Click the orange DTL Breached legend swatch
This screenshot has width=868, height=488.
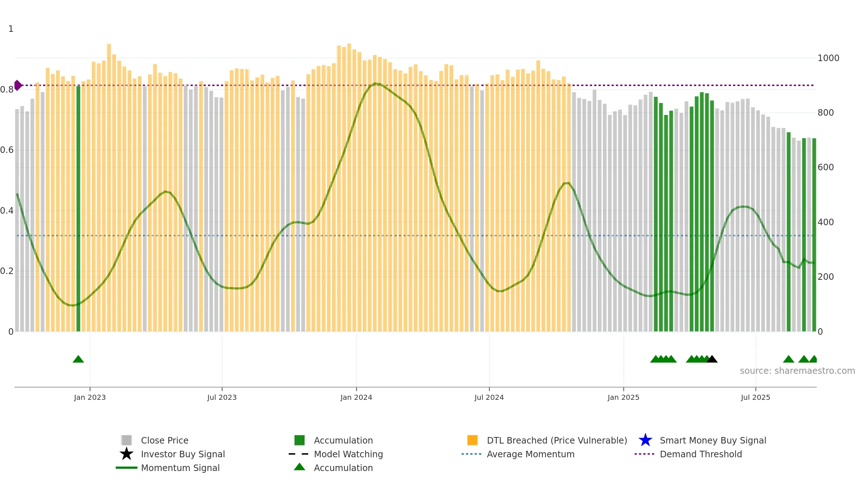pos(472,440)
